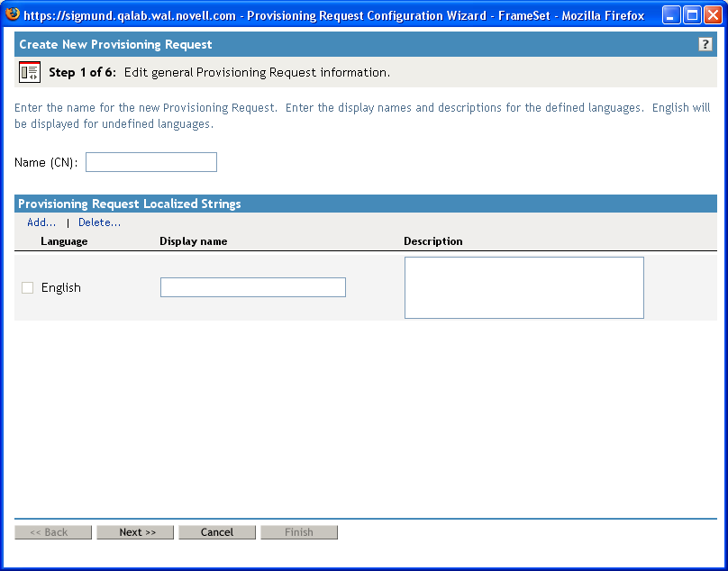Minimize the Firefox window
This screenshot has width=728, height=571.
670,15
